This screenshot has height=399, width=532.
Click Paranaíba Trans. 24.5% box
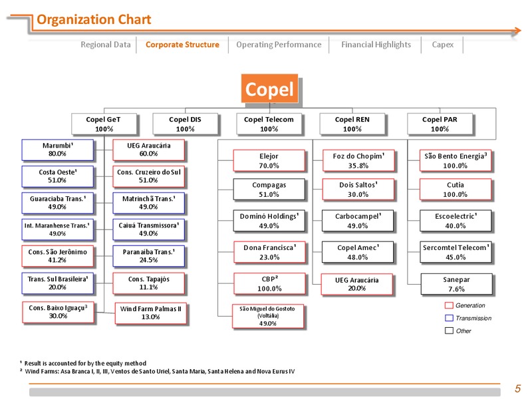(x=148, y=256)
